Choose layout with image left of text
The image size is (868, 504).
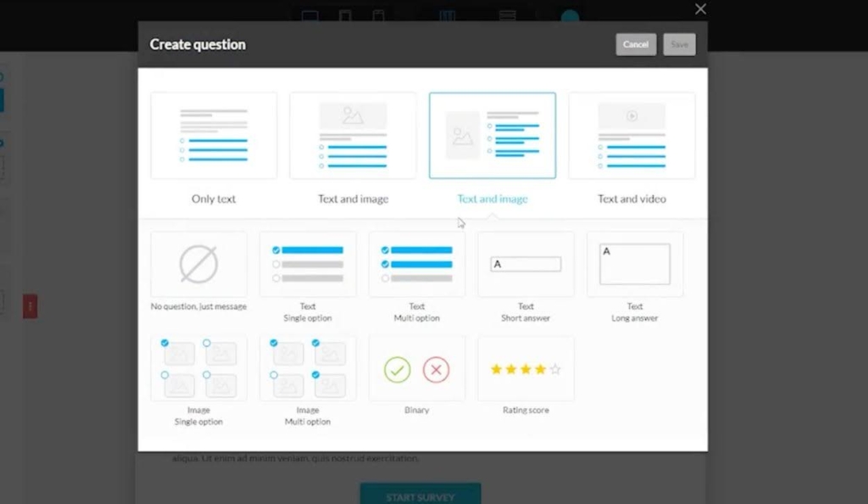coord(492,136)
